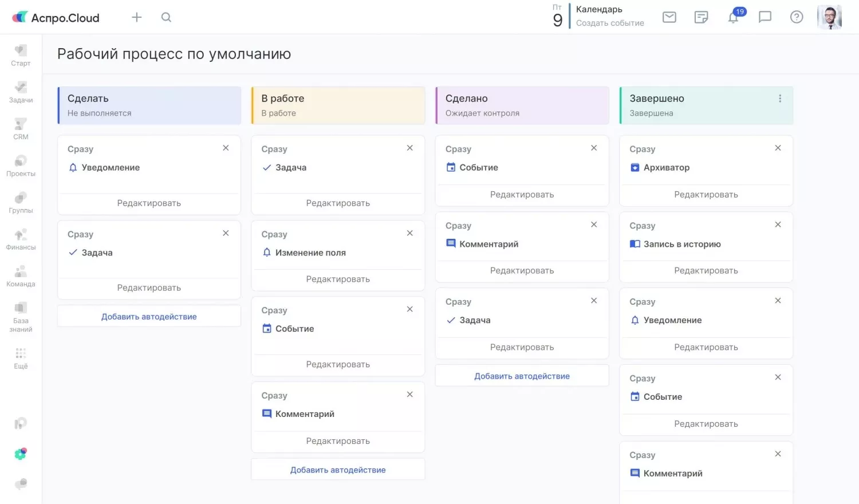Viewport: 859px width, 504px height.
Task: Open the mail envelope icon
Action: tap(669, 17)
